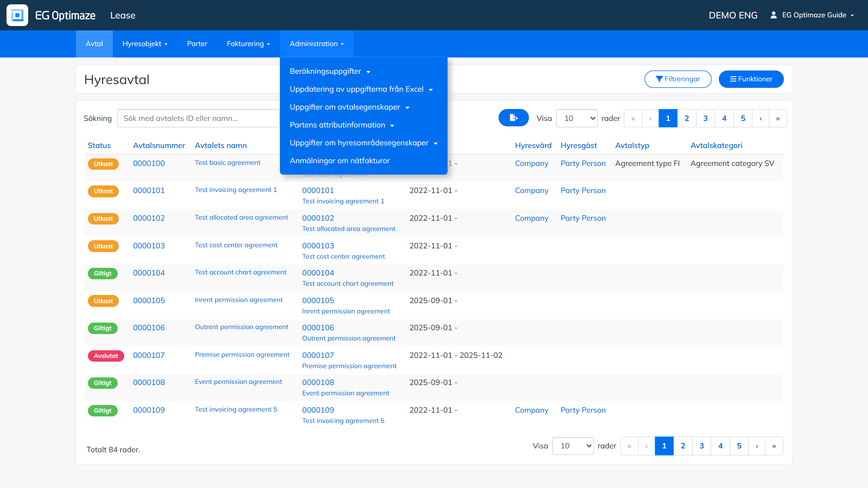This screenshot has height=488, width=868.
Task: Click the export icon button near search
Action: coord(513,118)
